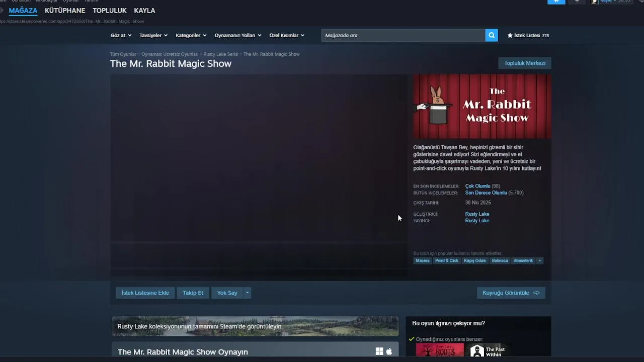Open Oynaması Ücretsiz Oyunları breadcrumb

tap(170, 54)
